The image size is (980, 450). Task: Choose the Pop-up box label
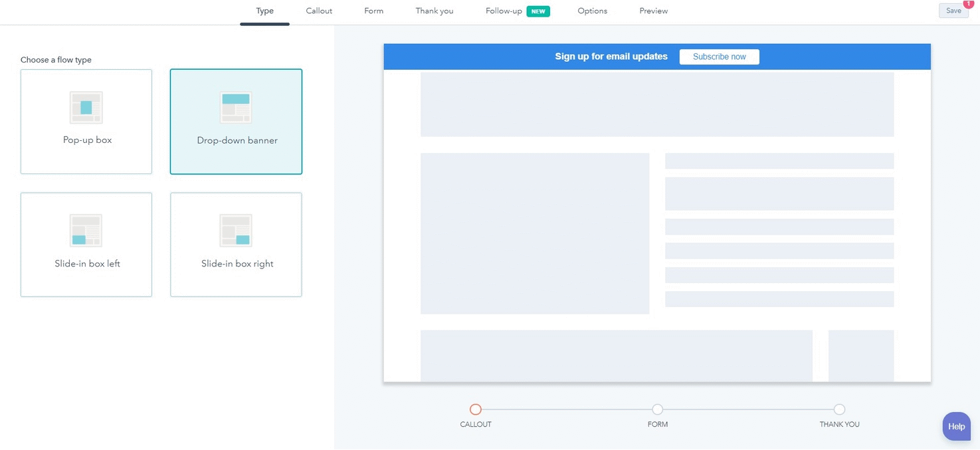coord(87,140)
